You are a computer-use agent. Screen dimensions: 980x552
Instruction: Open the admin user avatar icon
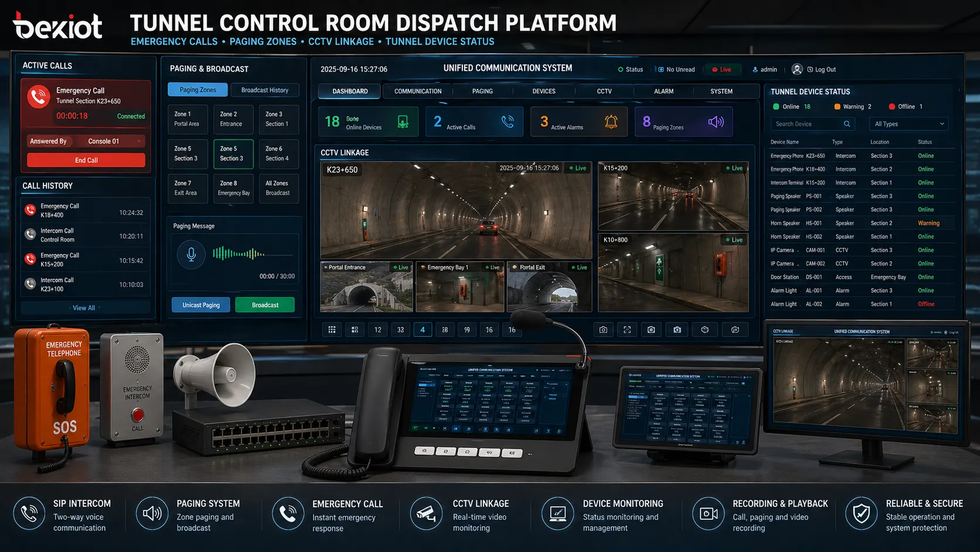click(x=797, y=69)
